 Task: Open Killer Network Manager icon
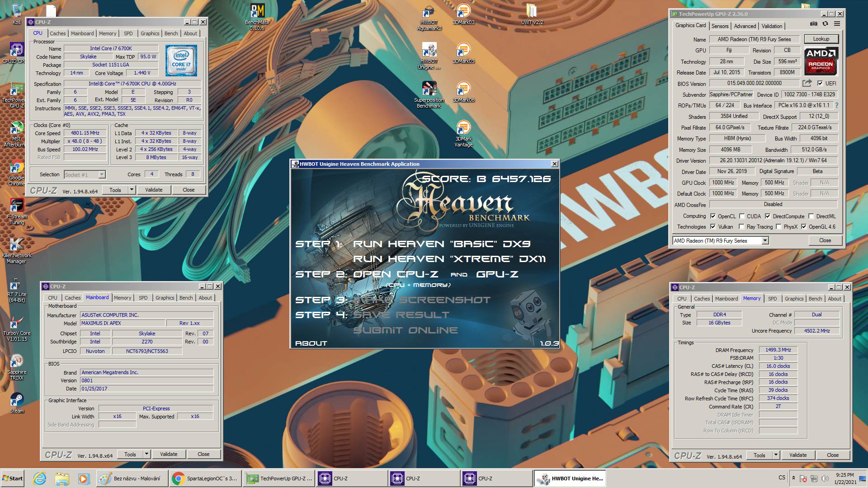17,250
